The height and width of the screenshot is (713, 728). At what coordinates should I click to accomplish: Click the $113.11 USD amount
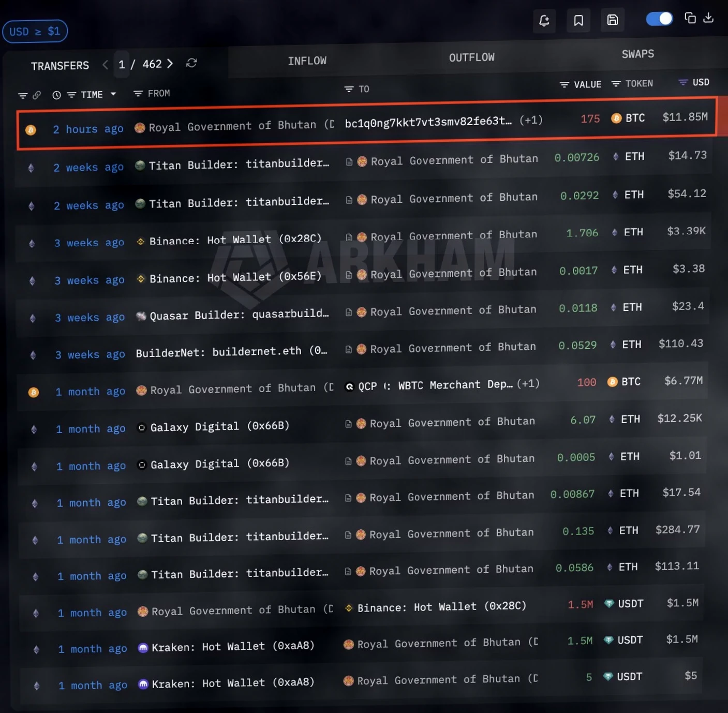click(677, 567)
